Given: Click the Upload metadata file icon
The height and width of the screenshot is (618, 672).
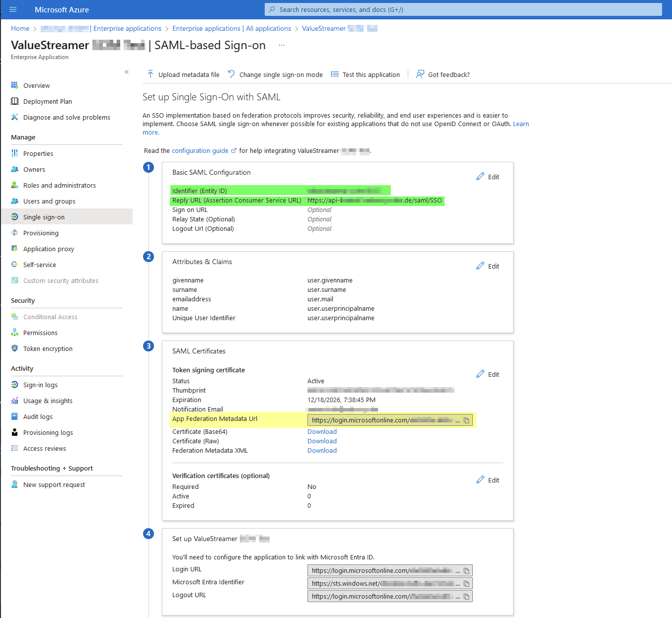Looking at the screenshot, I should pyautogui.click(x=150, y=74).
